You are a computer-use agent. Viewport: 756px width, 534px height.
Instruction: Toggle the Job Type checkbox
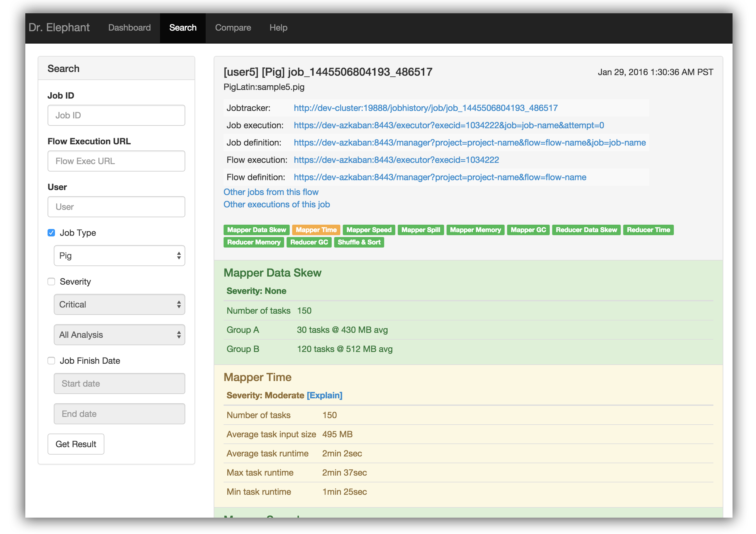pyautogui.click(x=51, y=233)
